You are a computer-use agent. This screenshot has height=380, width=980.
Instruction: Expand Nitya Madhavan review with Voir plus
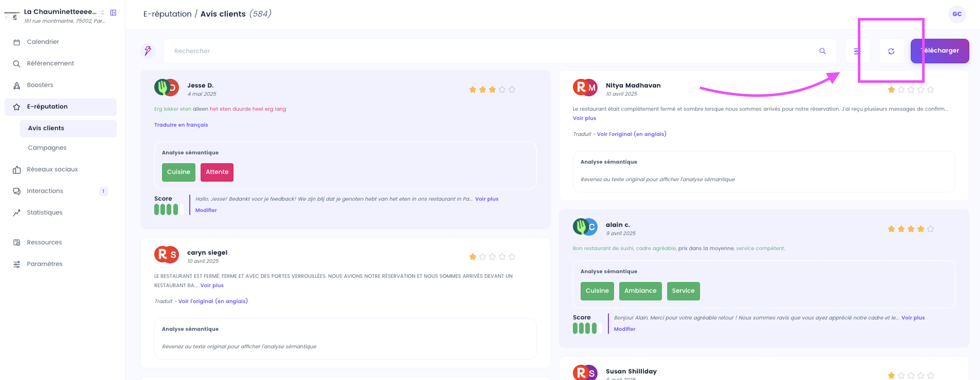pyautogui.click(x=584, y=118)
